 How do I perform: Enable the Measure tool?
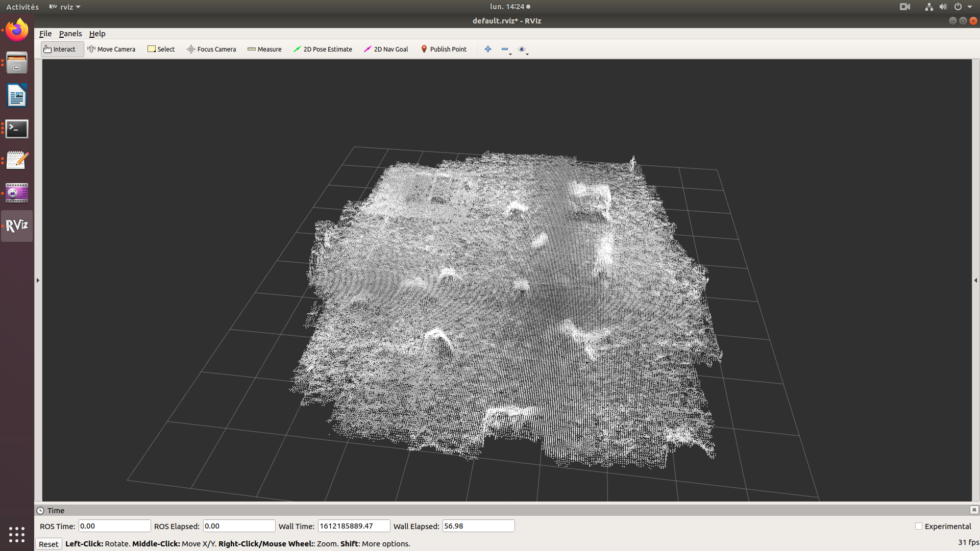click(264, 49)
